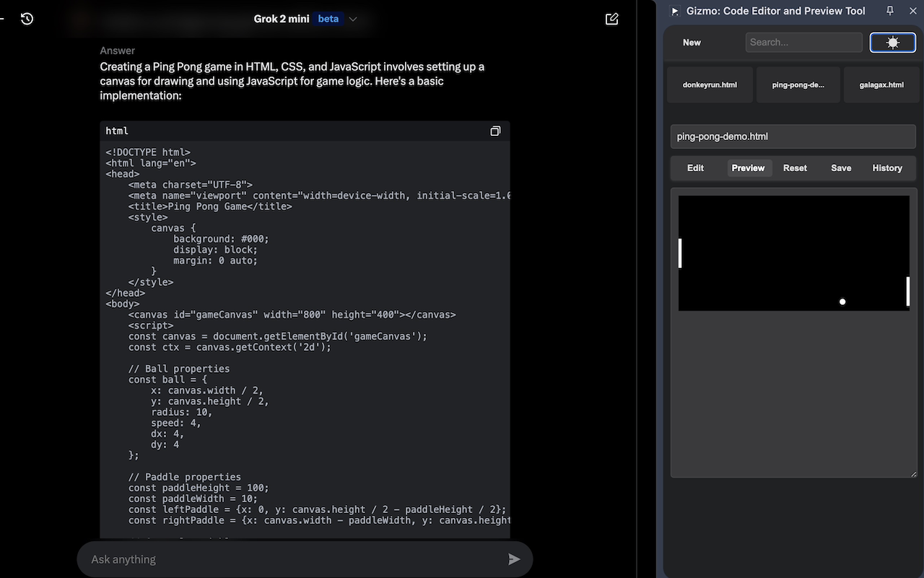Open the chat history clock icon
Image resolution: width=924 pixels, height=578 pixels.
pyautogui.click(x=27, y=19)
